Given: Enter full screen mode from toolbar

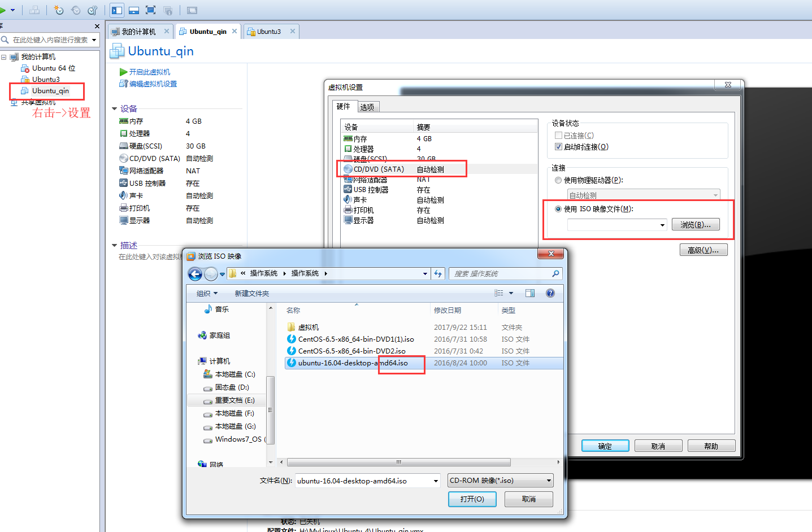Looking at the screenshot, I should pos(151,10).
